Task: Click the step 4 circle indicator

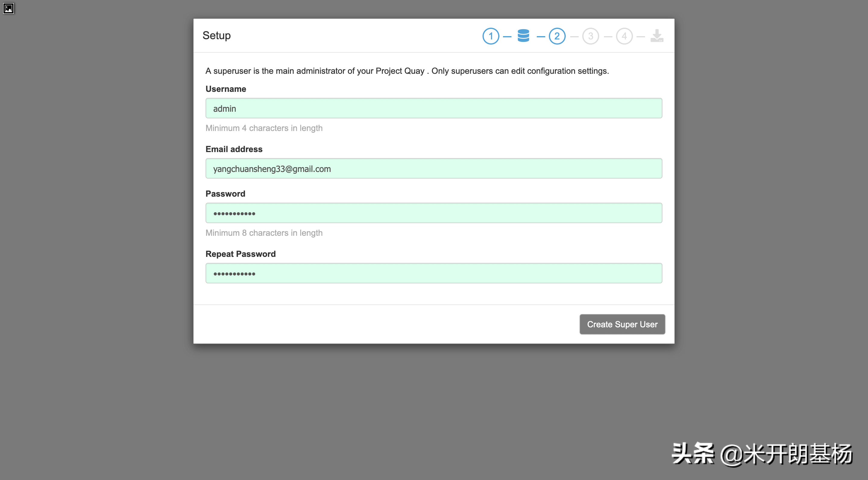Action: [624, 36]
